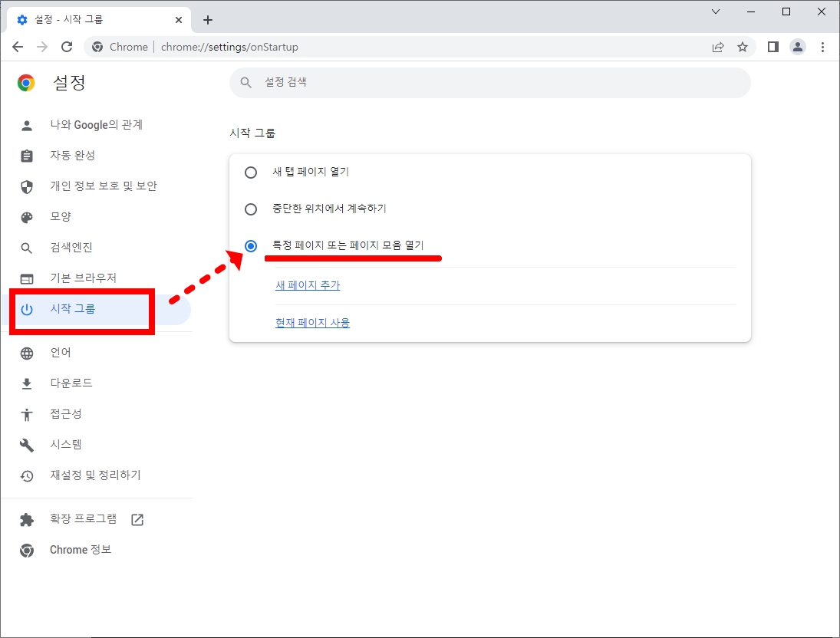Screen dimensions: 840x638
Task: Open 확장 프로그램 puzzle icon
Action: coord(27,519)
